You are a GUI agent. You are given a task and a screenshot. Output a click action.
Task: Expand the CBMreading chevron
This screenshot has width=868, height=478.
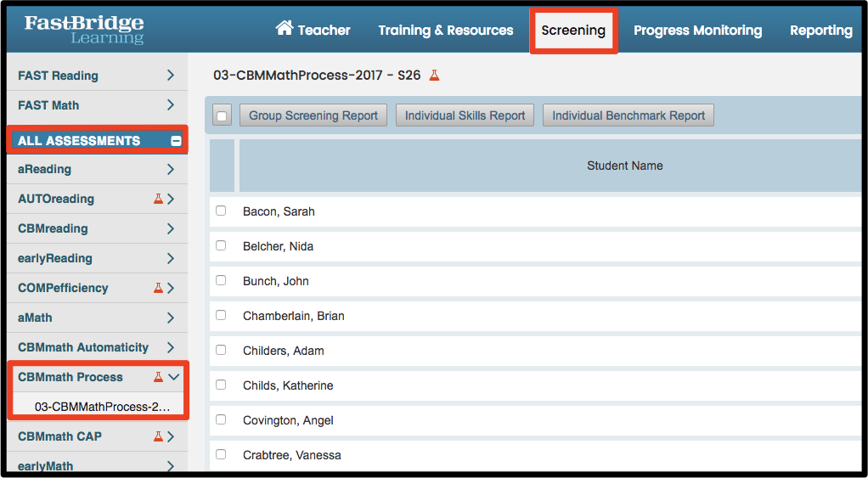pos(171,228)
